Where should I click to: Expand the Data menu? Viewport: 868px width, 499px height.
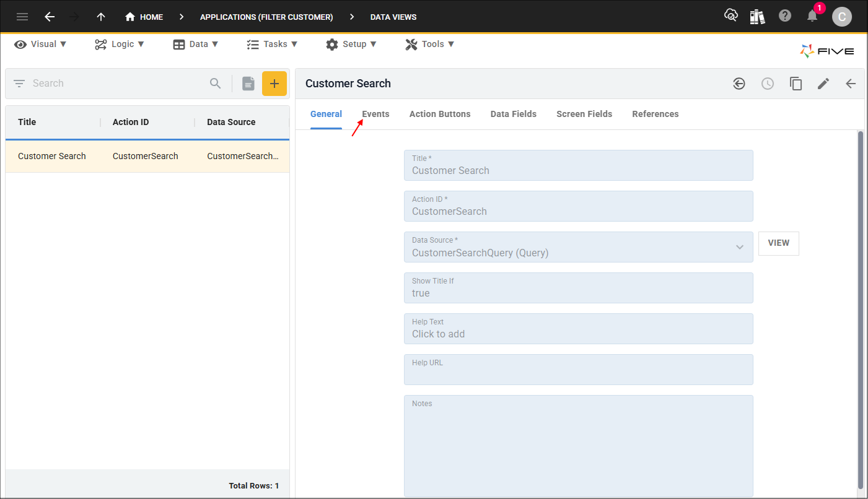[x=196, y=44]
